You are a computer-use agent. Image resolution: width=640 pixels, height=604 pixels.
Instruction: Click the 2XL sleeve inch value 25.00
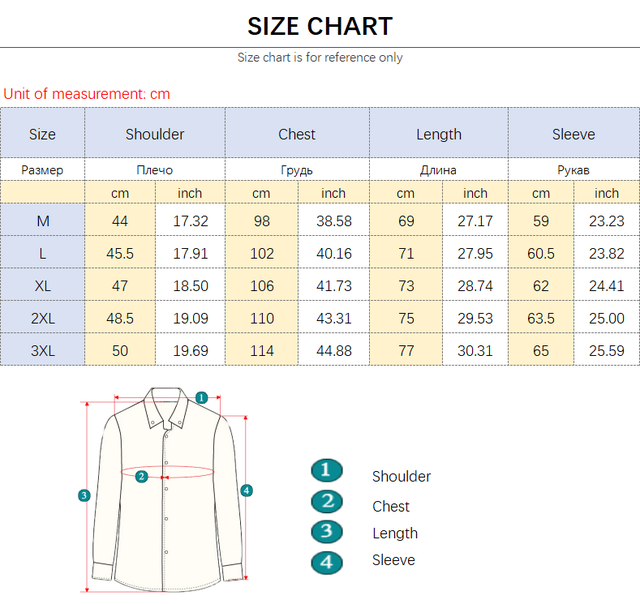[x=607, y=318]
